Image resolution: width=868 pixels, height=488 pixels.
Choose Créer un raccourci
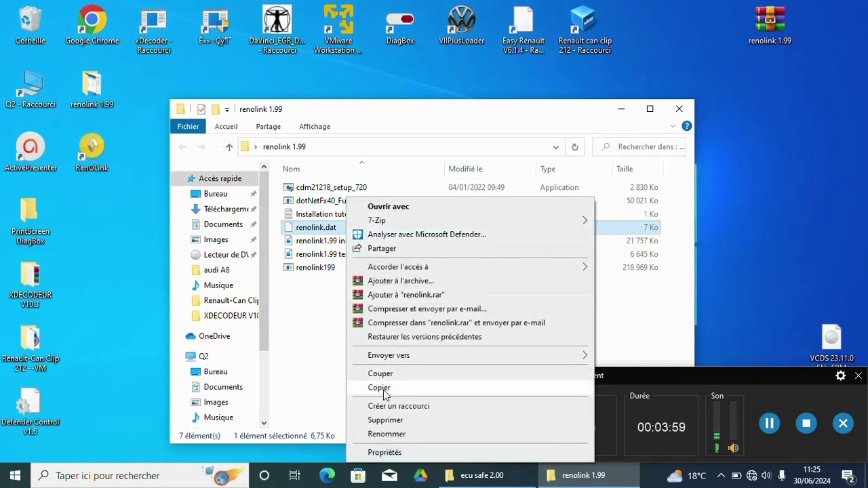coord(469,405)
